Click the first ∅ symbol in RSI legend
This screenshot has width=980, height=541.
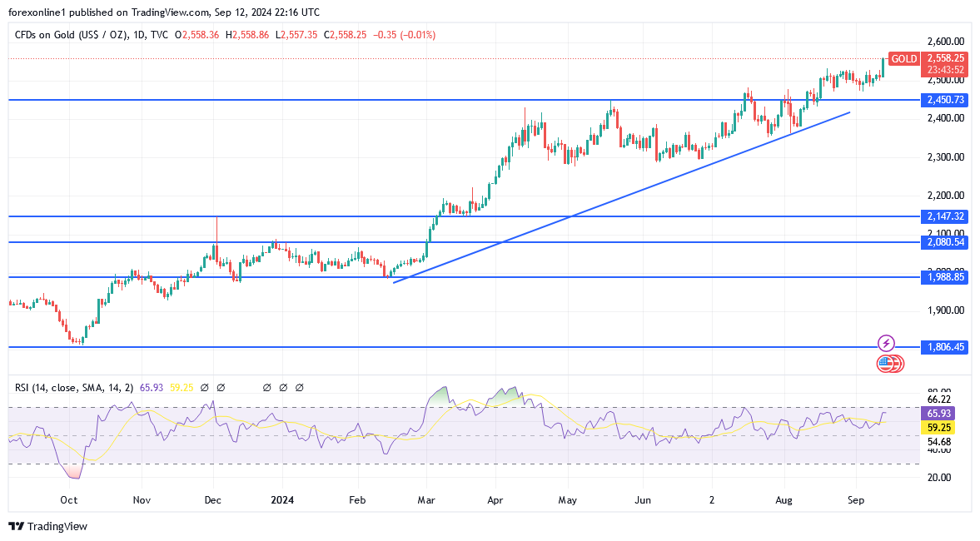[x=205, y=388]
